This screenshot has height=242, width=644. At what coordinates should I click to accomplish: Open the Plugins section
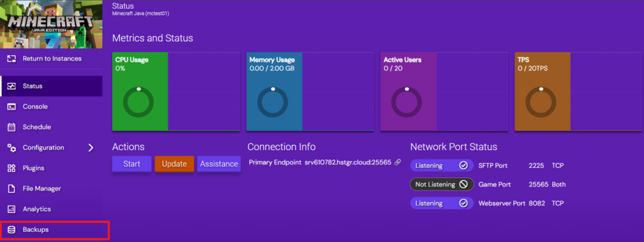point(52,168)
